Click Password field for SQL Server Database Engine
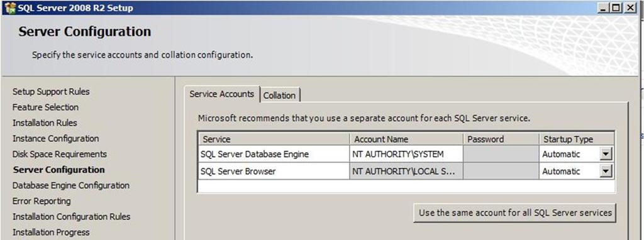Image resolution: width=644 pixels, height=240 pixels. click(501, 155)
